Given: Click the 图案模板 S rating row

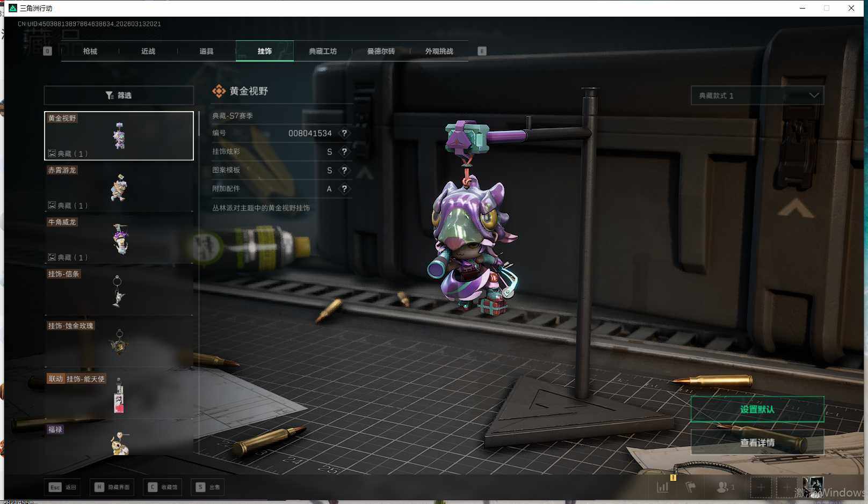Looking at the screenshot, I should [281, 170].
